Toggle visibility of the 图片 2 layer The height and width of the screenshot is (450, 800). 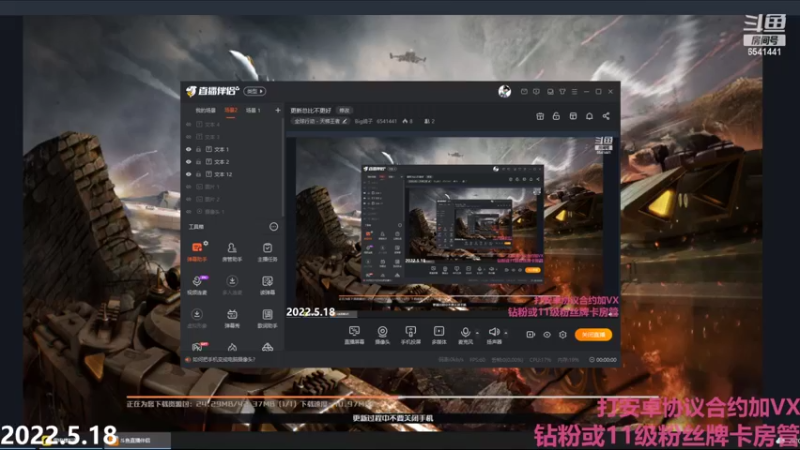(189, 199)
